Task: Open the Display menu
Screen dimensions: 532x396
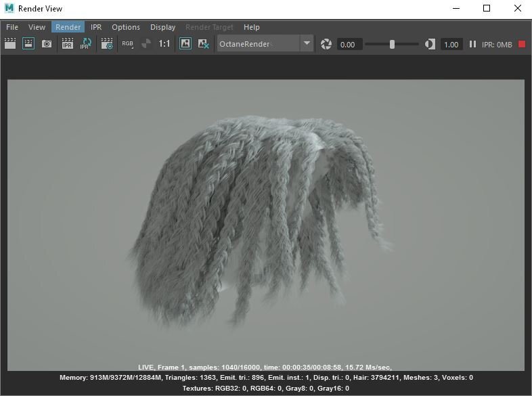Action: pyautogui.click(x=162, y=27)
